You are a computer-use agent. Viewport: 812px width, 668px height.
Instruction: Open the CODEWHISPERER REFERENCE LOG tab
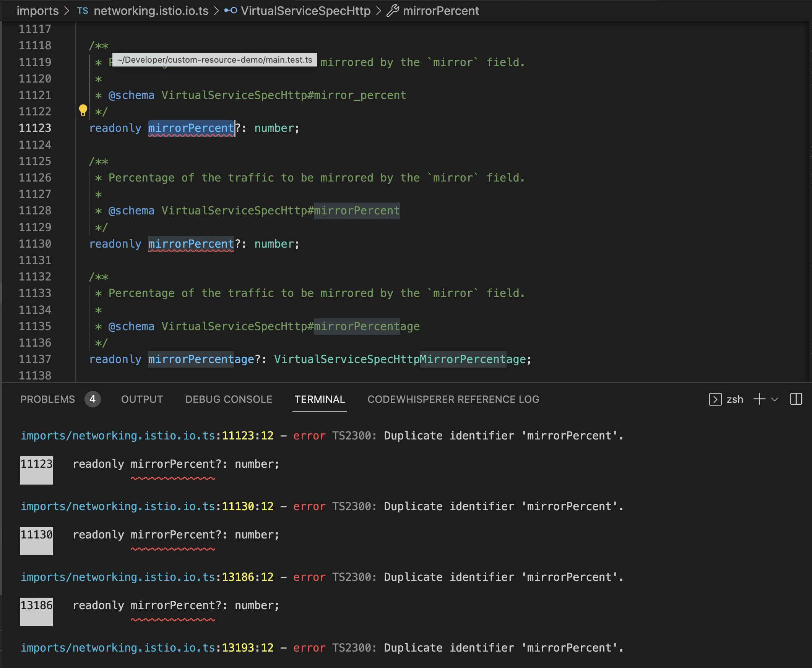coord(453,399)
